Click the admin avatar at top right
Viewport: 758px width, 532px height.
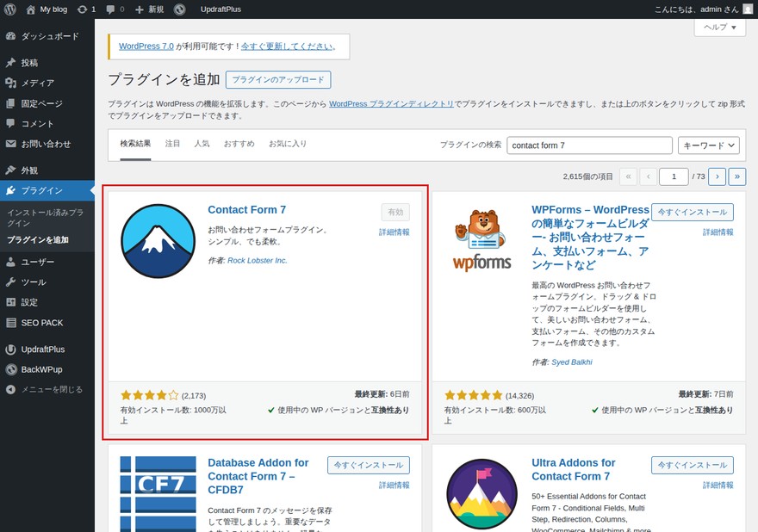click(748, 9)
